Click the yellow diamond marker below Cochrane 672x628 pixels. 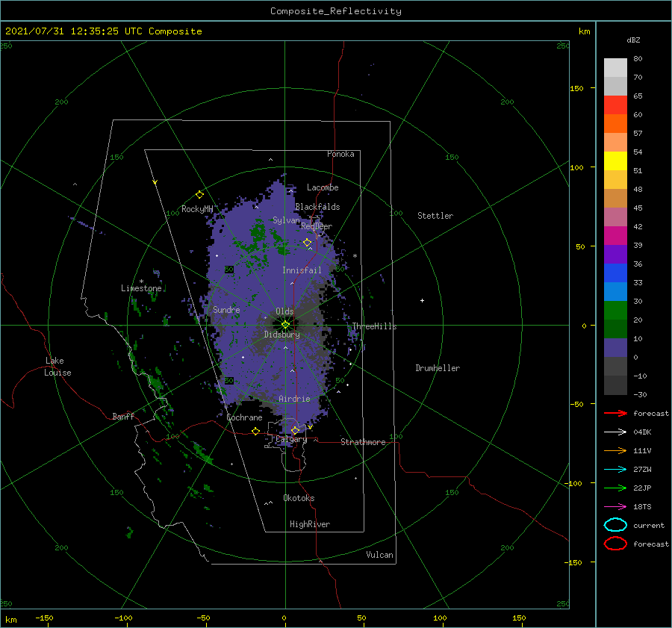click(x=256, y=431)
